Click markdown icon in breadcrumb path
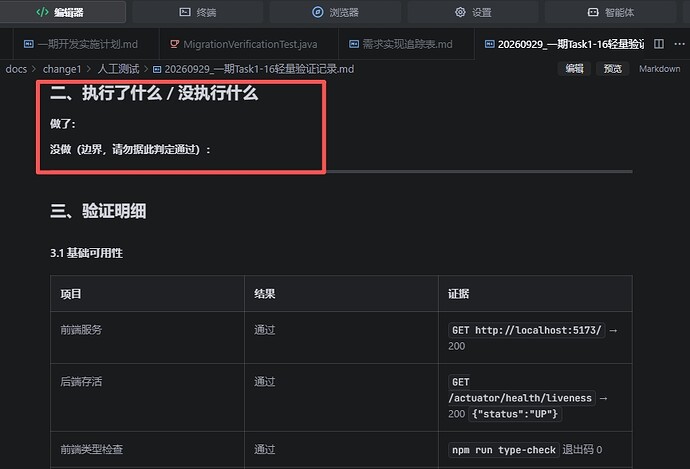This screenshot has width=690, height=469. [157, 69]
